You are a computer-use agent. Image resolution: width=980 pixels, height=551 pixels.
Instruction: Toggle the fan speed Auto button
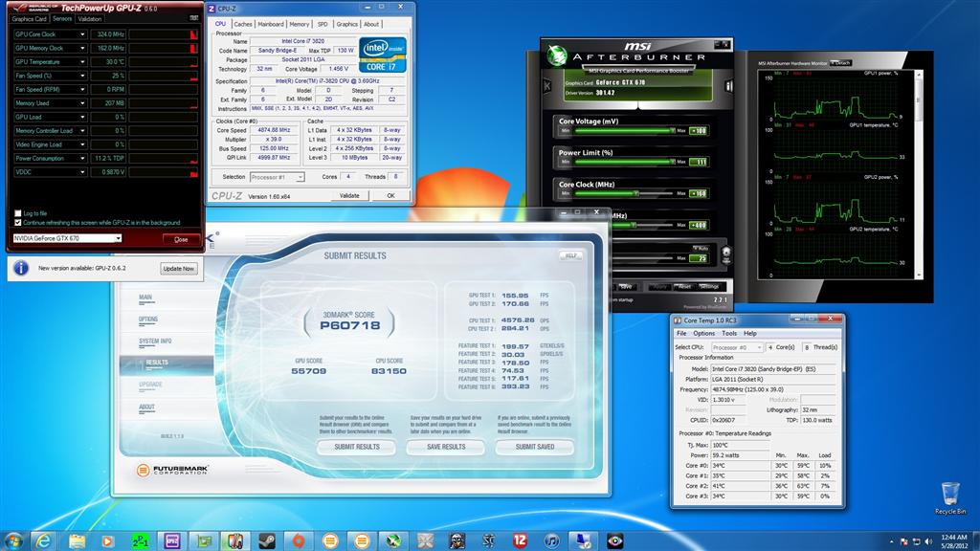702,248
